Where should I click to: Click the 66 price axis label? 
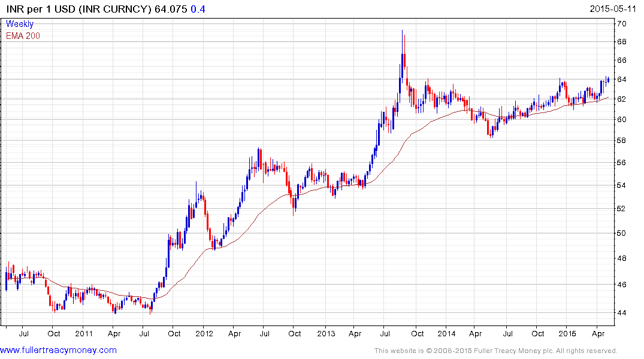pyautogui.click(x=621, y=60)
